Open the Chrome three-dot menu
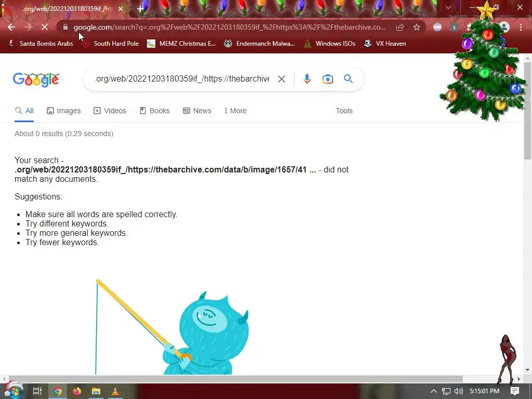Viewport: 532px width, 399px height. pos(521,27)
